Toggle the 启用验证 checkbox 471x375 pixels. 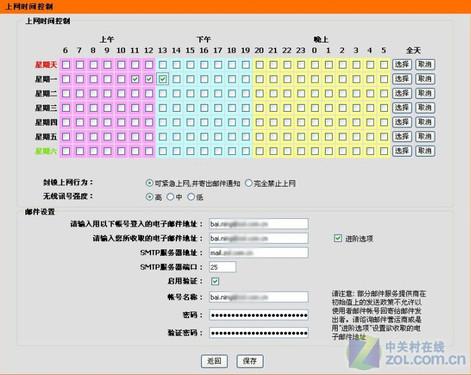[x=215, y=281]
